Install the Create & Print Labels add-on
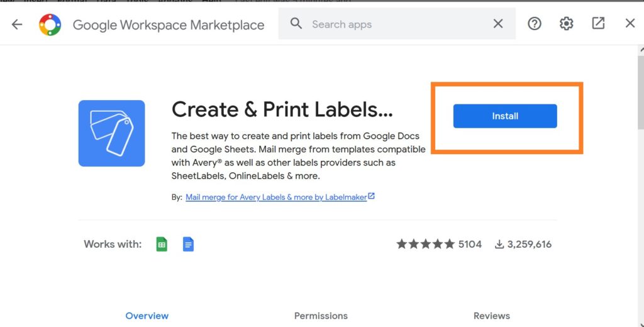The width and height of the screenshot is (644, 327). (x=505, y=116)
